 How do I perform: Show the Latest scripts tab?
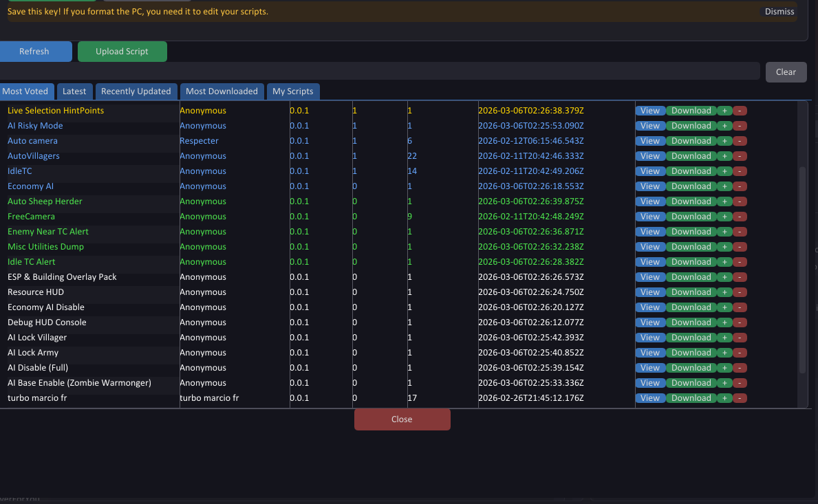tap(74, 91)
